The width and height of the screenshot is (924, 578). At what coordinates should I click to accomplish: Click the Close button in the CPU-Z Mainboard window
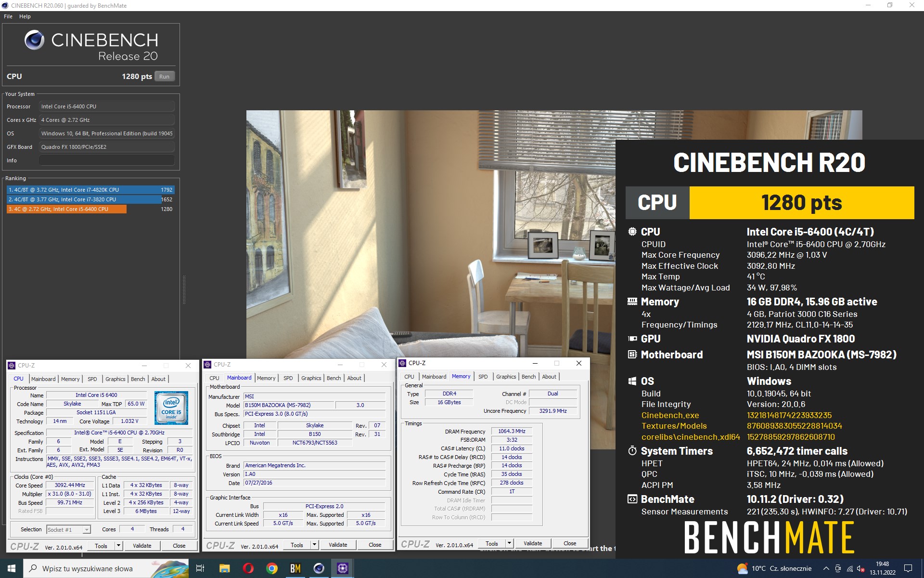click(375, 545)
